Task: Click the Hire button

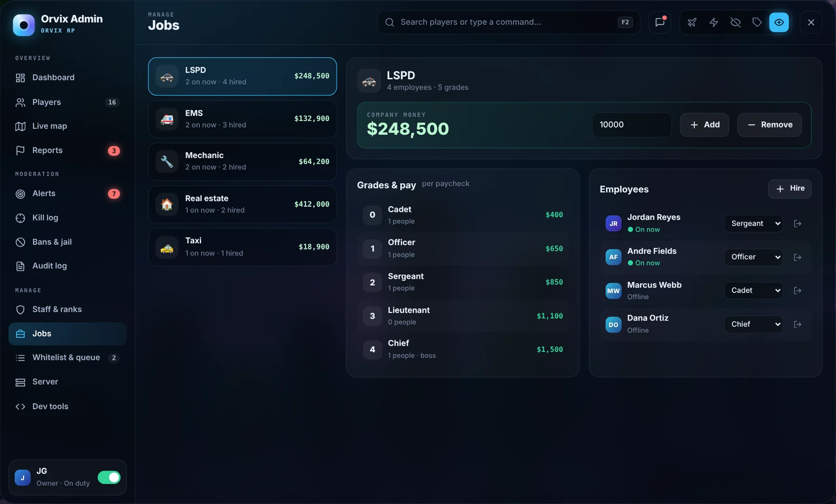Action: coord(790,189)
